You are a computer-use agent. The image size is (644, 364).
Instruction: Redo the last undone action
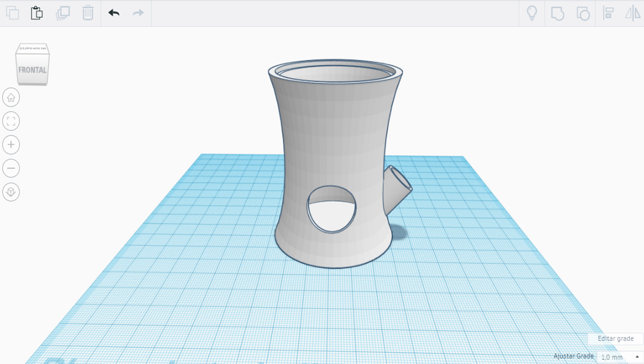pyautogui.click(x=138, y=13)
